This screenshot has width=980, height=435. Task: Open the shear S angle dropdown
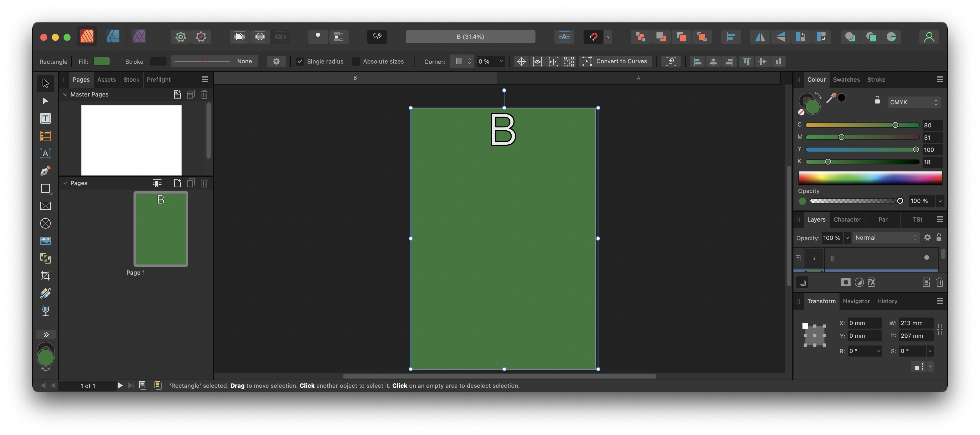(x=930, y=351)
